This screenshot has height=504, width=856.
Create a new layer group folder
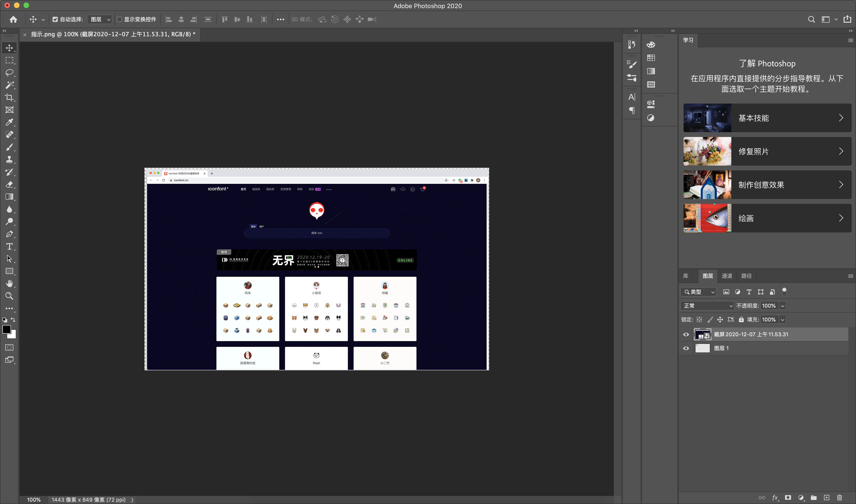tap(813, 498)
